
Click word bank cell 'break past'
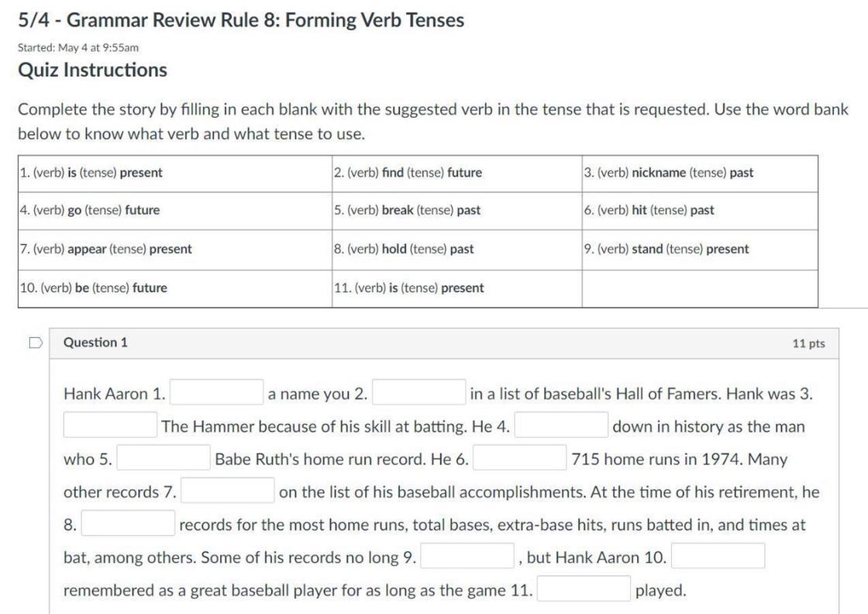coord(408,210)
